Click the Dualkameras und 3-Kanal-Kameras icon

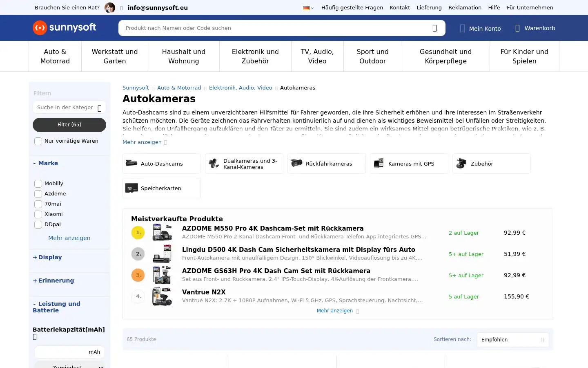[x=214, y=164]
